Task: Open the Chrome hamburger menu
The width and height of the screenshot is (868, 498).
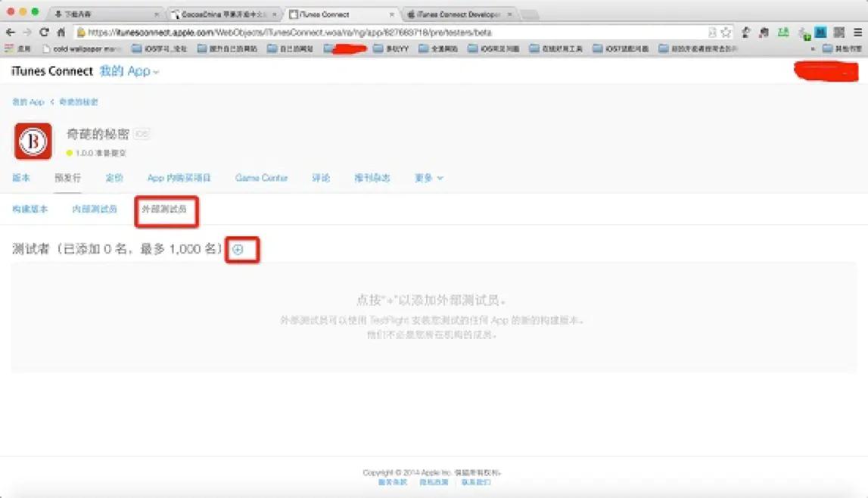Action: [x=857, y=33]
